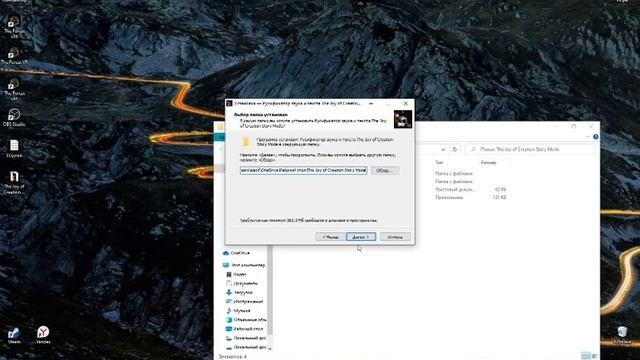Switch Explorer to large icons view

click(594, 356)
